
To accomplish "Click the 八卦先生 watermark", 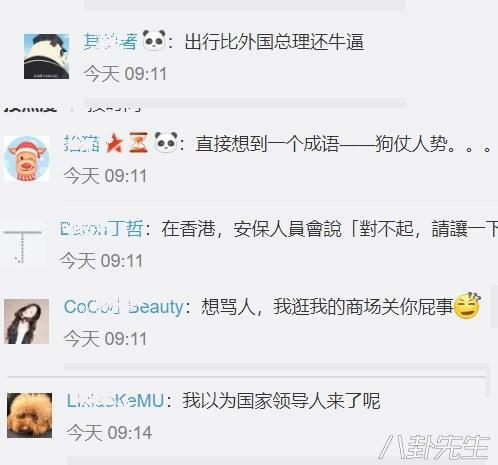I will (x=435, y=447).
